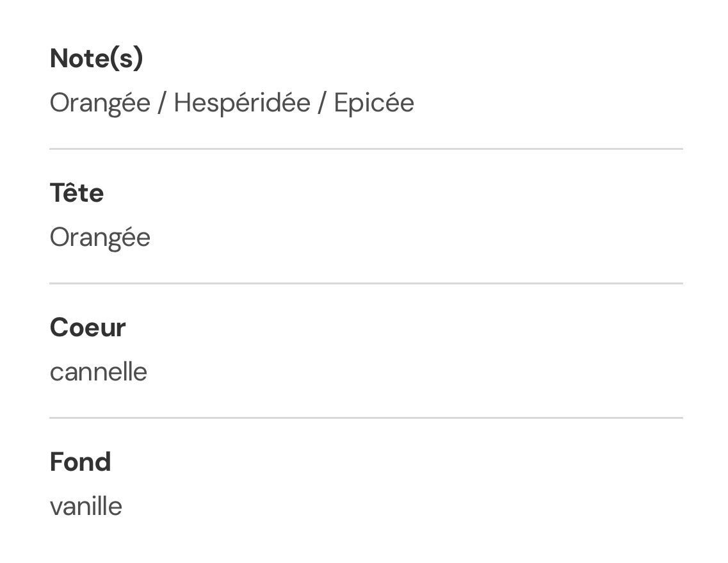Image resolution: width=728 pixels, height=563 pixels.
Task: Click the divider line below the Tête section
Action: [x=366, y=283]
